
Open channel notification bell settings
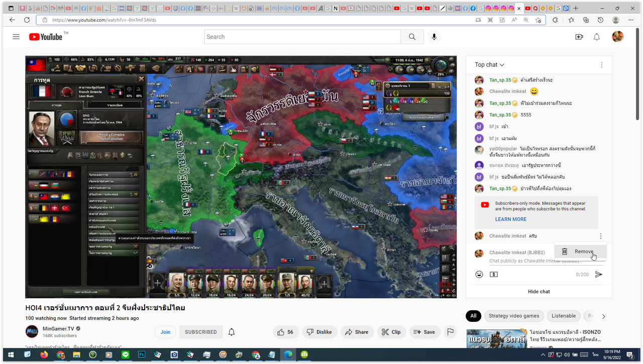[x=232, y=332]
